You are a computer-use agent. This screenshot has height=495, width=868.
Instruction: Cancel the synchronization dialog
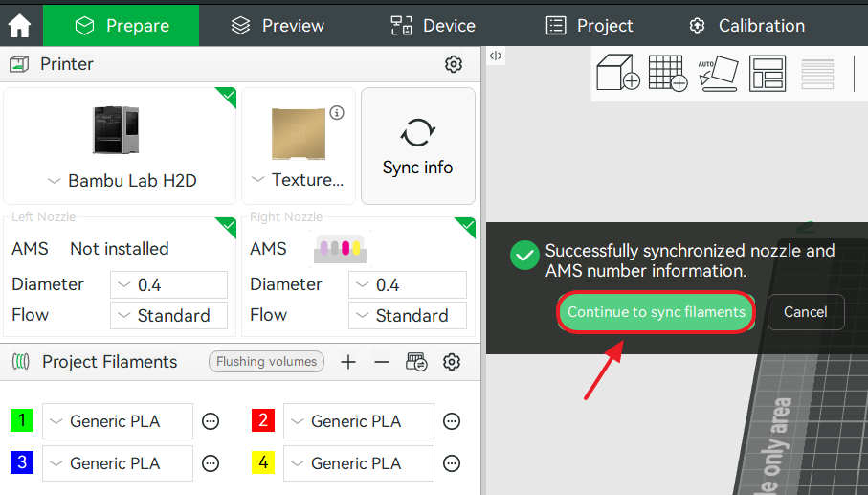tap(805, 312)
